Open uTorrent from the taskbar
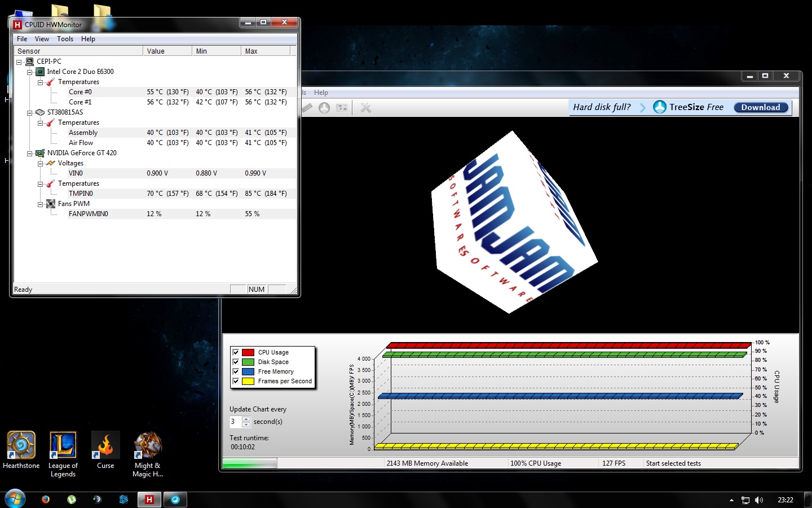Screen dimensions: 812x508 click(x=72, y=500)
